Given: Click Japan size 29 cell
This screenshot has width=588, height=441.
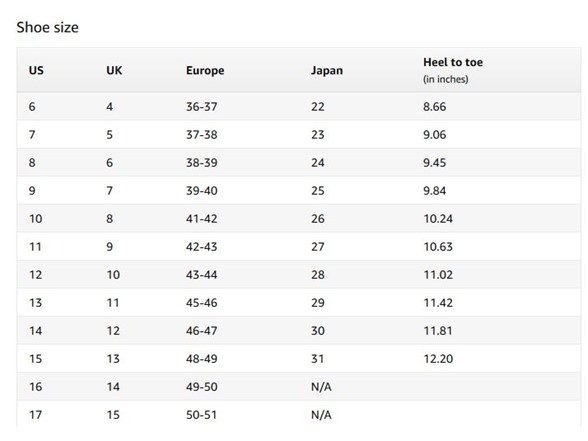Looking at the screenshot, I should point(318,303).
